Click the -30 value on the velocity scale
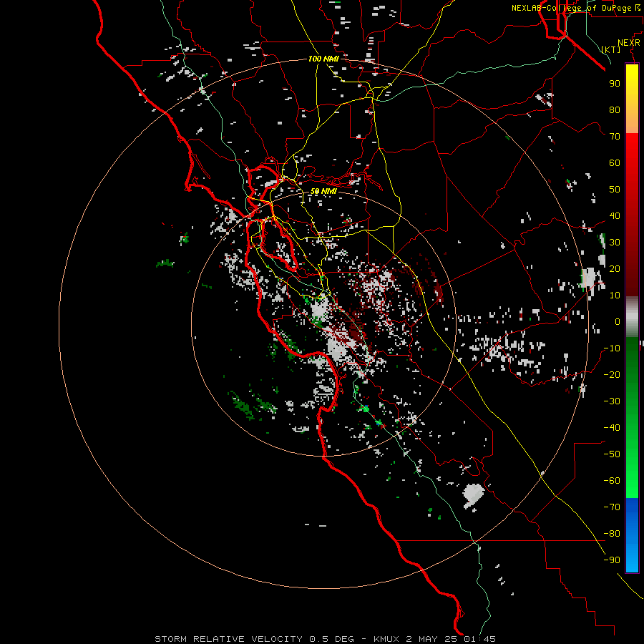Screen dimensions: 644x644 (x=612, y=401)
